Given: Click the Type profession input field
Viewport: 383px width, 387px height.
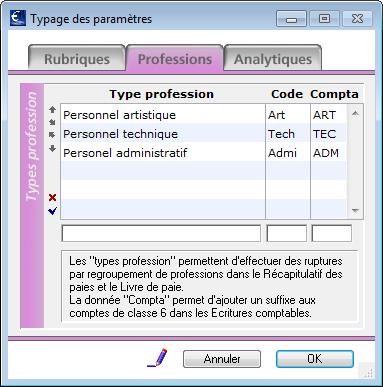Looking at the screenshot, I should point(161,233).
